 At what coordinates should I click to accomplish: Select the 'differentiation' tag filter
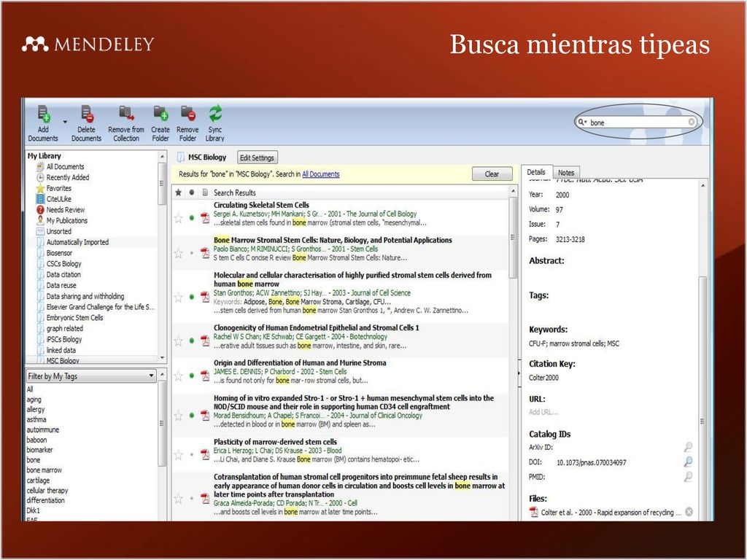[46, 500]
